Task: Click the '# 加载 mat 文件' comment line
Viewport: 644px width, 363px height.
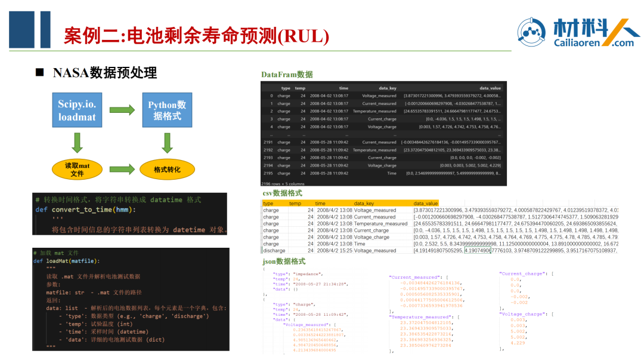Action: [x=56, y=253]
